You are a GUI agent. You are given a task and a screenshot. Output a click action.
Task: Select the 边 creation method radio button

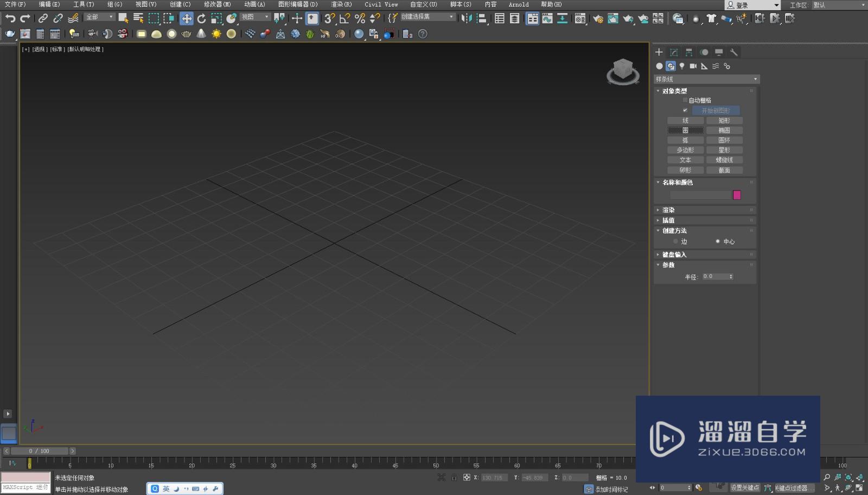tap(675, 242)
